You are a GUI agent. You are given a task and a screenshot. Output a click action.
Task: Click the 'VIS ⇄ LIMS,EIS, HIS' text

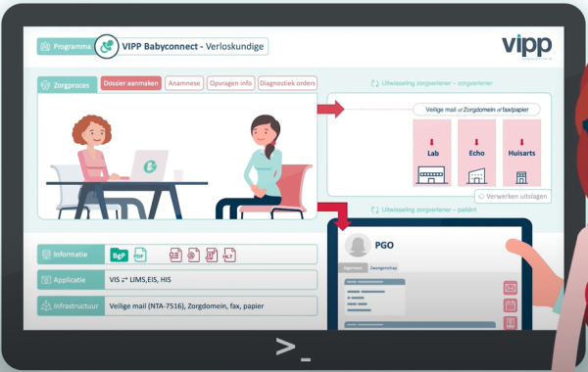coord(140,280)
